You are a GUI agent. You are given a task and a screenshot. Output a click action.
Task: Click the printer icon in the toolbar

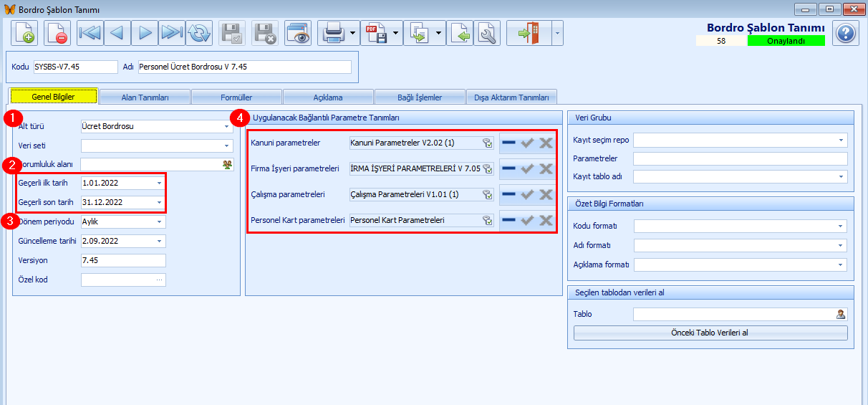[334, 33]
